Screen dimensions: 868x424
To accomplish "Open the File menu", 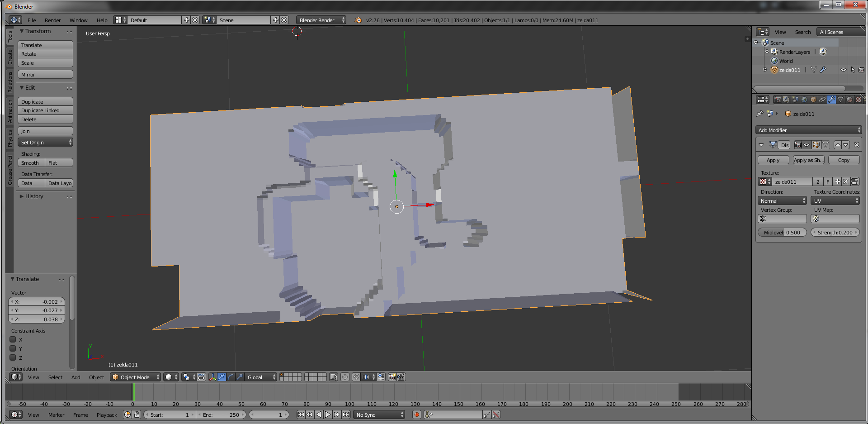I will 32,20.
